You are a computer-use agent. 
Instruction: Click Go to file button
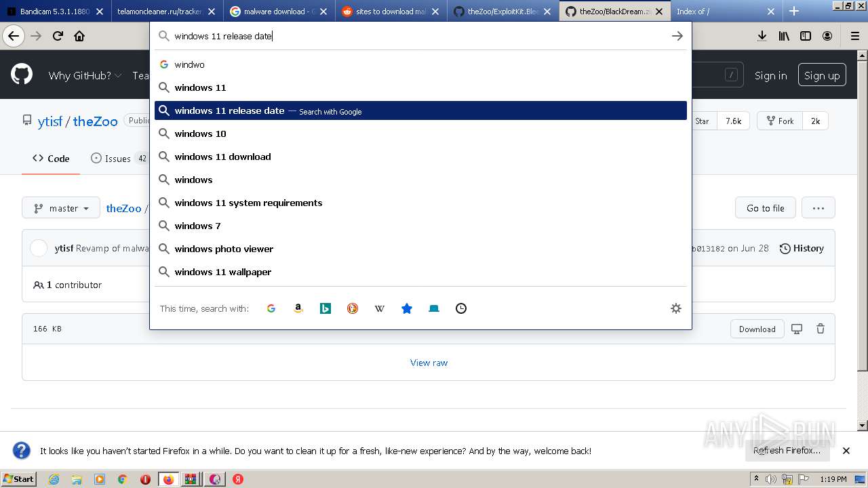pyautogui.click(x=765, y=208)
